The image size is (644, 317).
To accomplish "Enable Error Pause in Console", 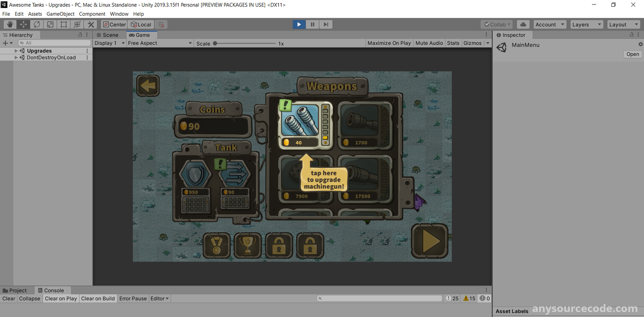I will [133, 298].
